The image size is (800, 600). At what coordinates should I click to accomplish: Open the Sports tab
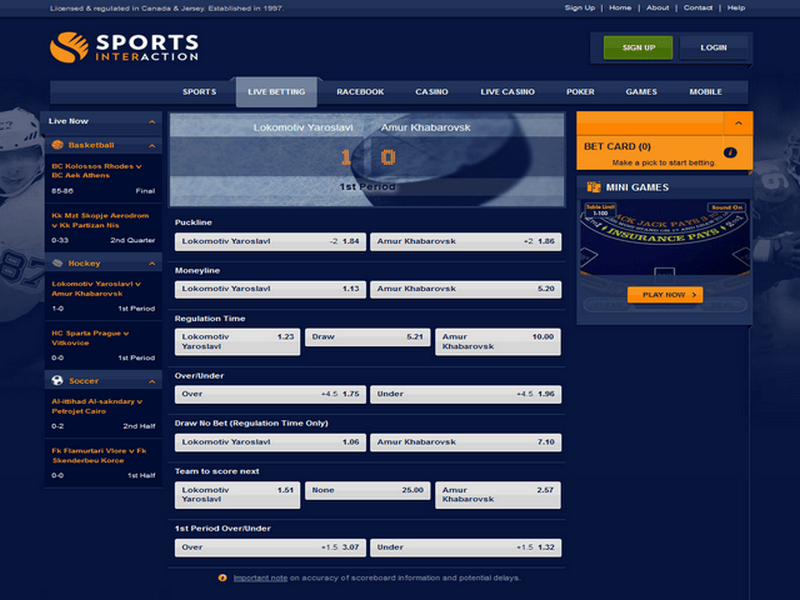pyautogui.click(x=199, y=92)
